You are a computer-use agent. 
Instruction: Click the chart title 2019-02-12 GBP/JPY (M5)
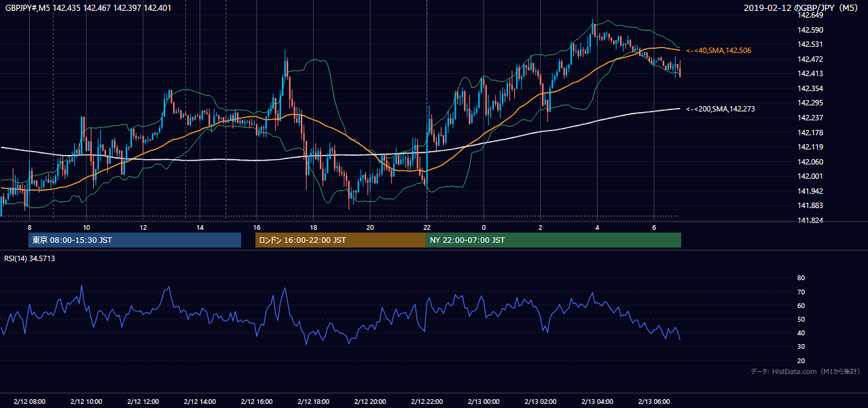(x=802, y=8)
